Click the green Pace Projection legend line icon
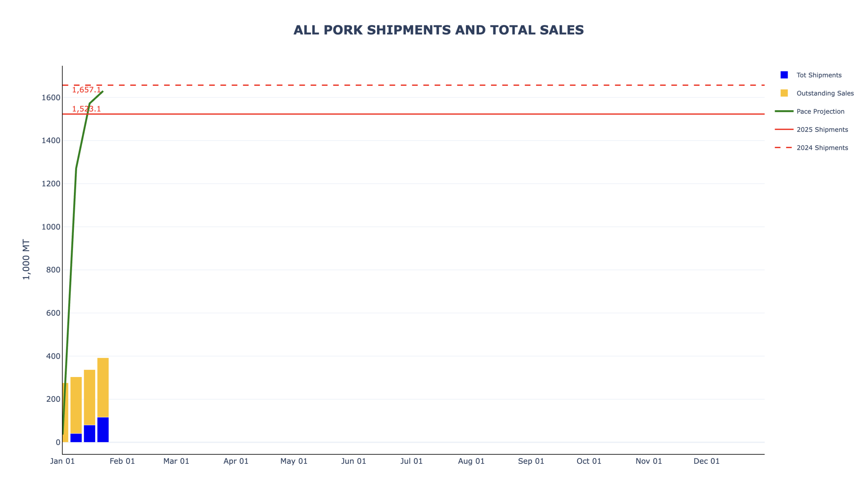The height and width of the screenshot is (496, 868). click(784, 112)
